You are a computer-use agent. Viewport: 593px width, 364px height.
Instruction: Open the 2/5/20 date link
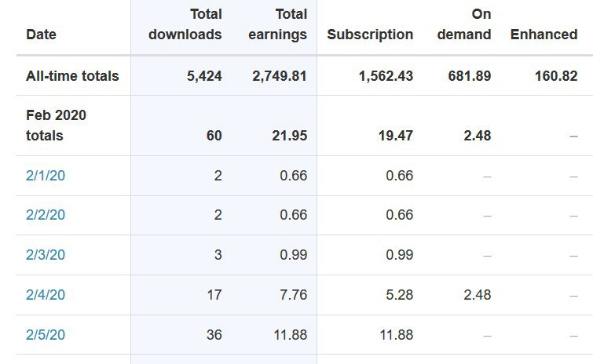(x=46, y=335)
